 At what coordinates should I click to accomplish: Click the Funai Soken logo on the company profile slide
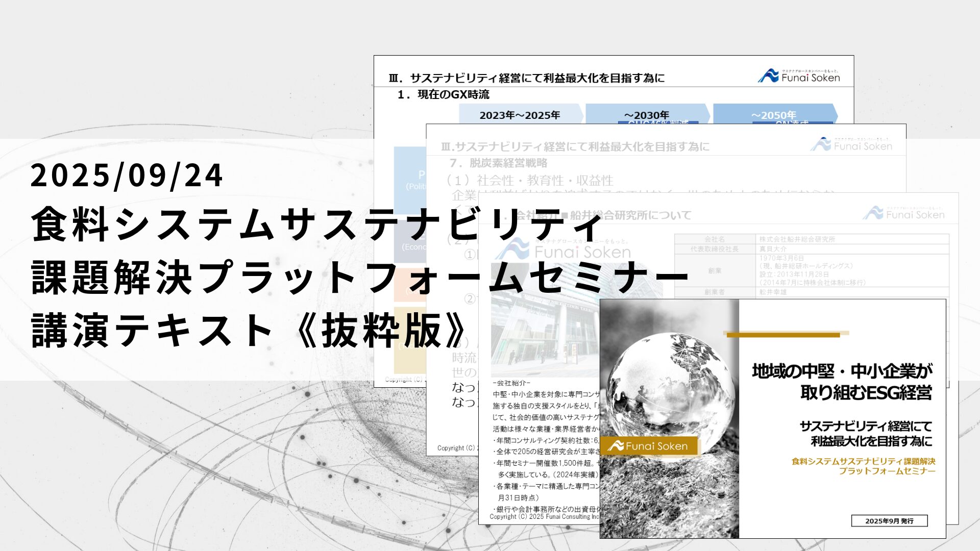(x=904, y=214)
